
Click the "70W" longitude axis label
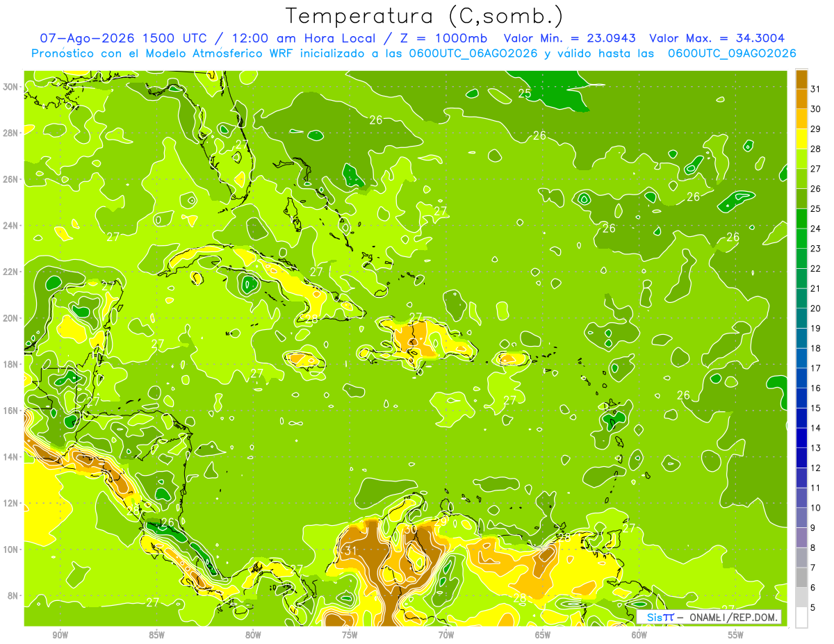click(446, 635)
